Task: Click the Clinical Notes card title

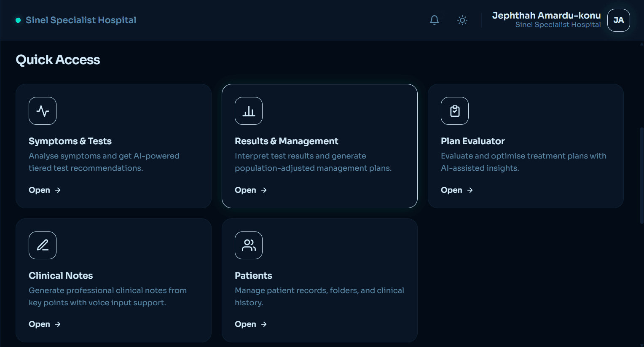Action: pyautogui.click(x=61, y=276)
